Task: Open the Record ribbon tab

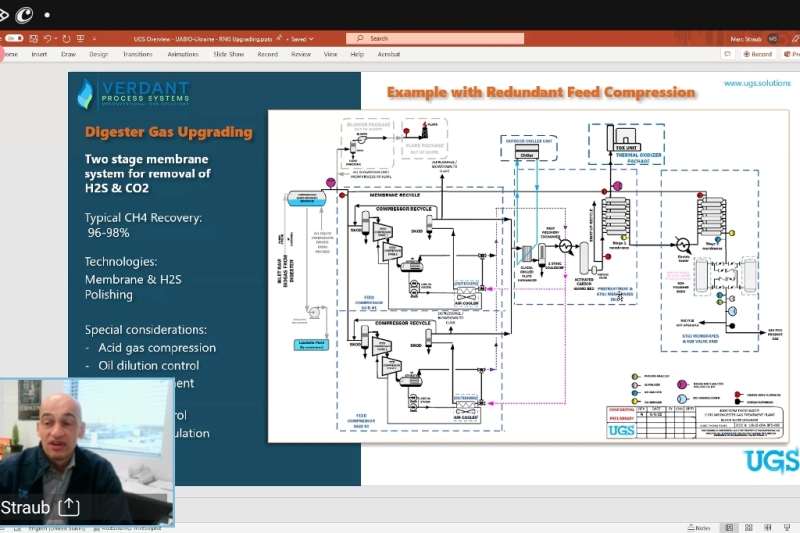Action: [267, 54]
